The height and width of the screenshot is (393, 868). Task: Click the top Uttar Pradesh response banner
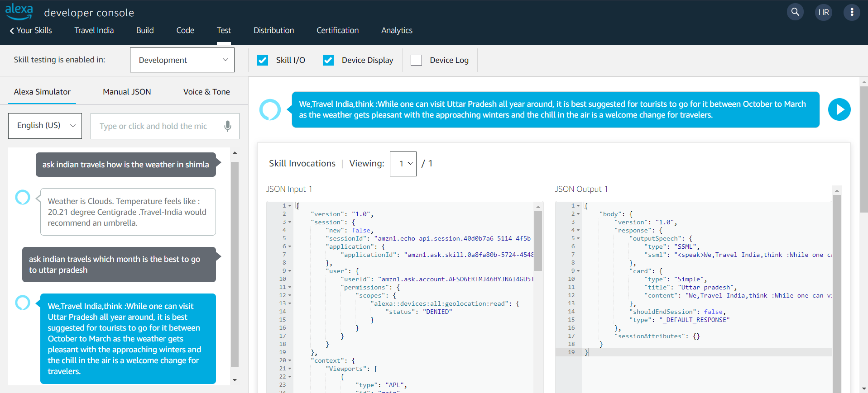click(x=556, y=109)
